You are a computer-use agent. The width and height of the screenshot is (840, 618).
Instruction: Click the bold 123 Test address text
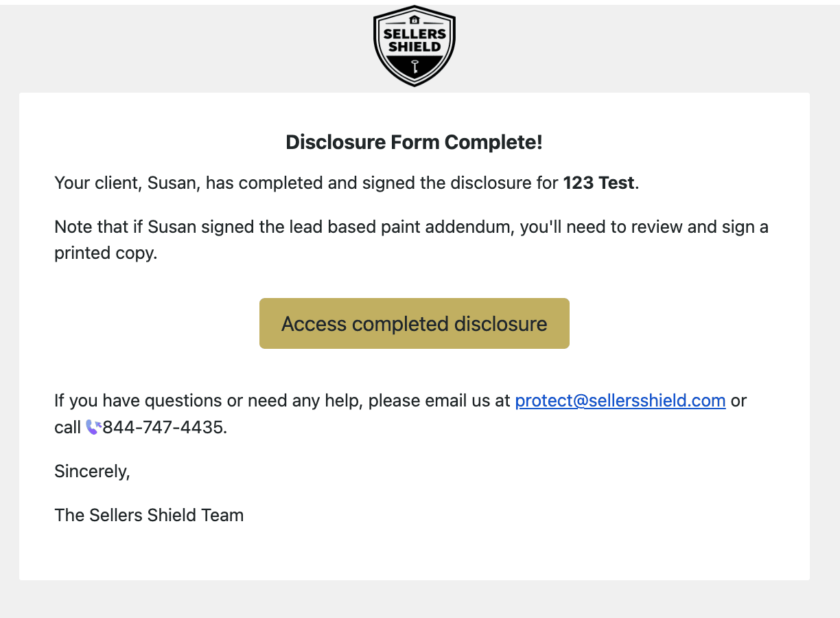tap(598, 183)
